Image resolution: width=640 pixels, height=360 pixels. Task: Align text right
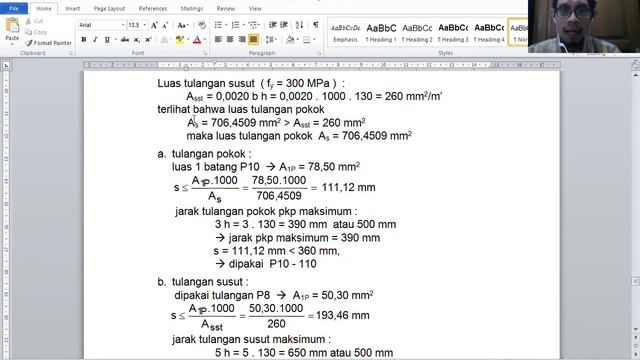point(242,40)
